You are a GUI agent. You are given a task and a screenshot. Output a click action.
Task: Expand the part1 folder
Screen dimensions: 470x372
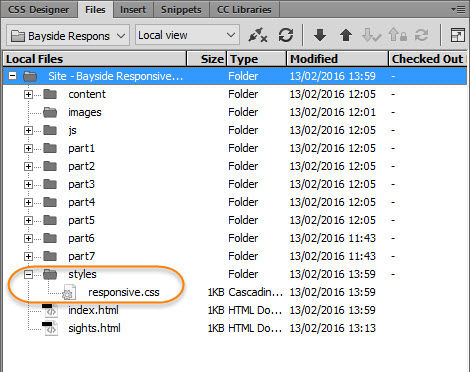[x=28, y=149]
